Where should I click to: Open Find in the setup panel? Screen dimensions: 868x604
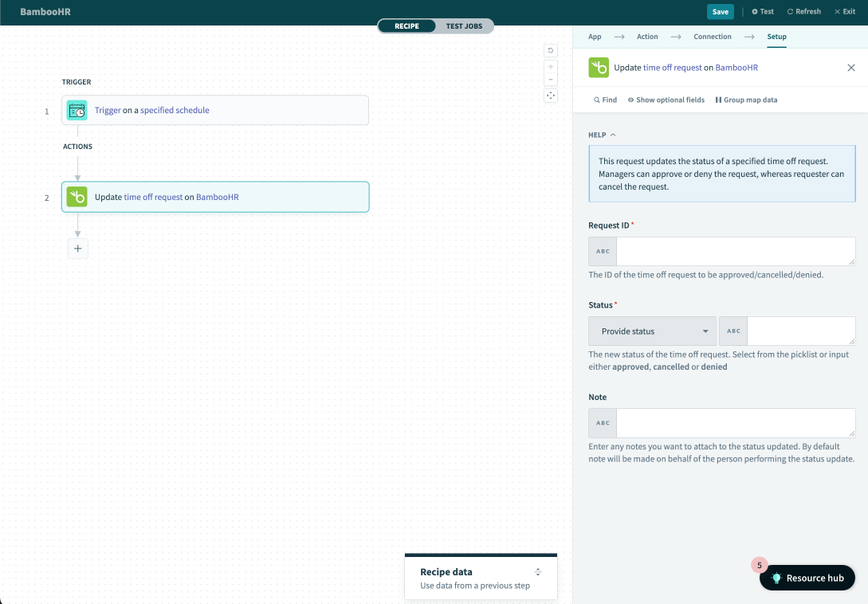point(605,100)
